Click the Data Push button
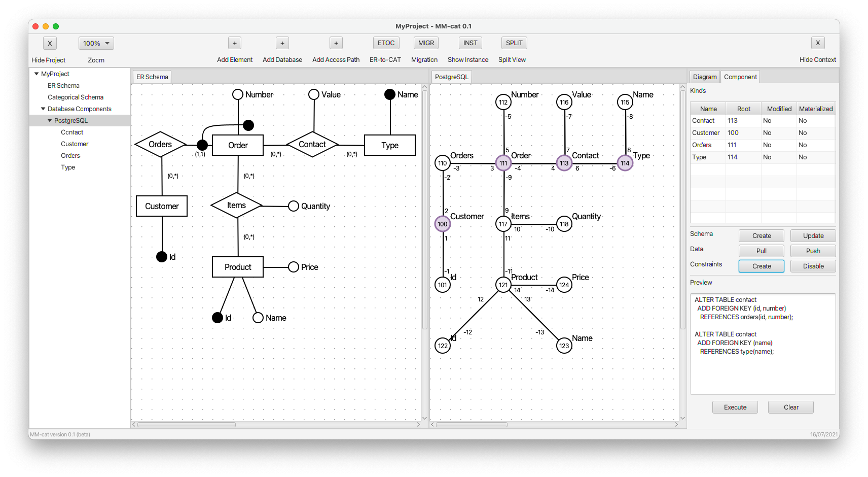This screenshot has height=477, width=868. [813, 251]
